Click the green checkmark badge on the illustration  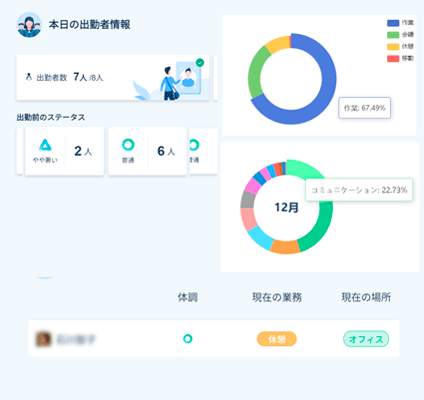point(200,62)
